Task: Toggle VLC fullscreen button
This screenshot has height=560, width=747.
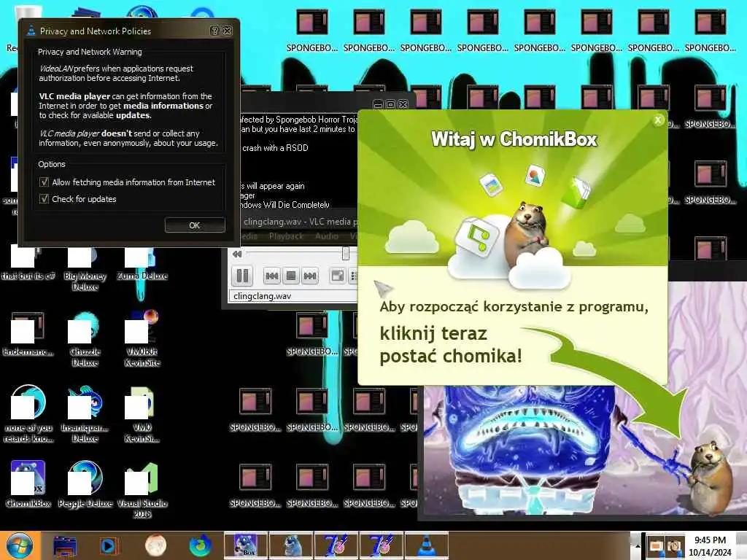Action: point(338,276)
